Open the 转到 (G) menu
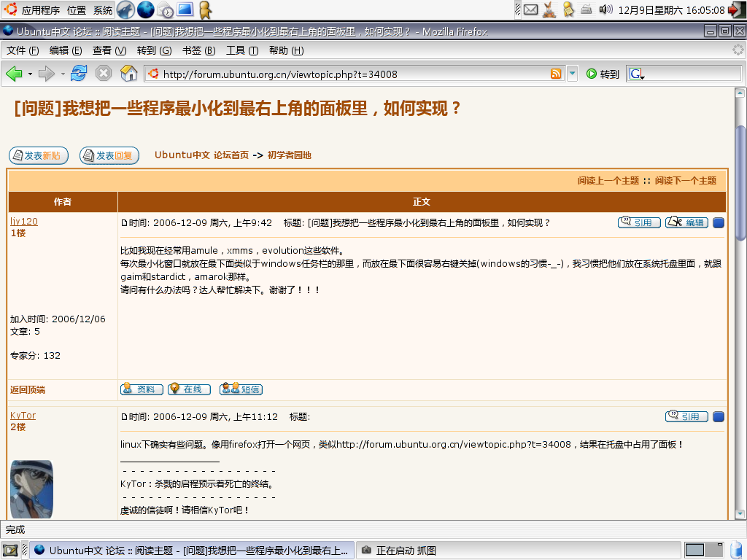Image resolution: width=747 pixels, height=560 pixels. 154,50
